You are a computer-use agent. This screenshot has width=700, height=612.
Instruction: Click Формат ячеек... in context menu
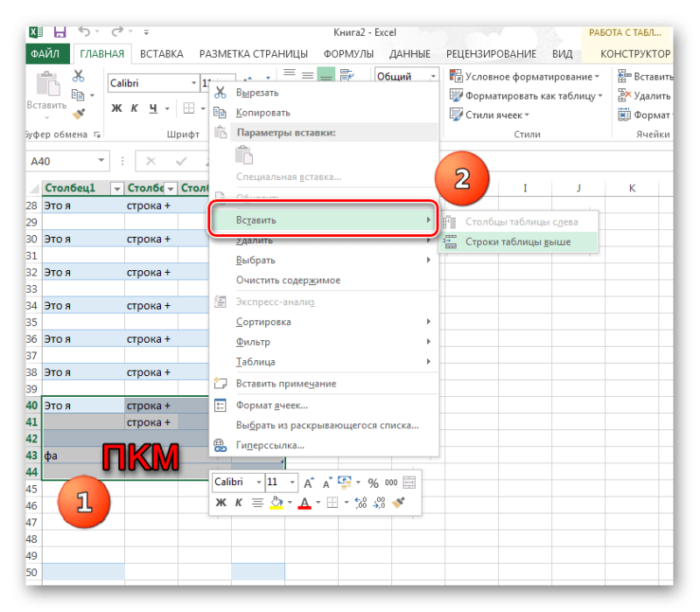[x=325, y=405]
